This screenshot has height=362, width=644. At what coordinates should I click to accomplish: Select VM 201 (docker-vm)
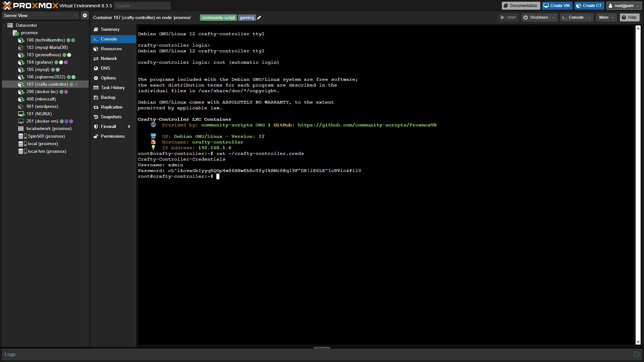coord(42,121)
